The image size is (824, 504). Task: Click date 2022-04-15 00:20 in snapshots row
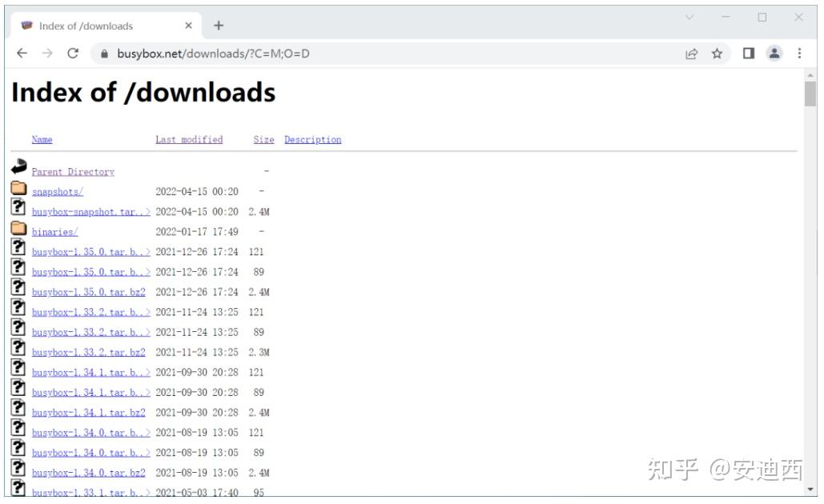coord(197,192)
